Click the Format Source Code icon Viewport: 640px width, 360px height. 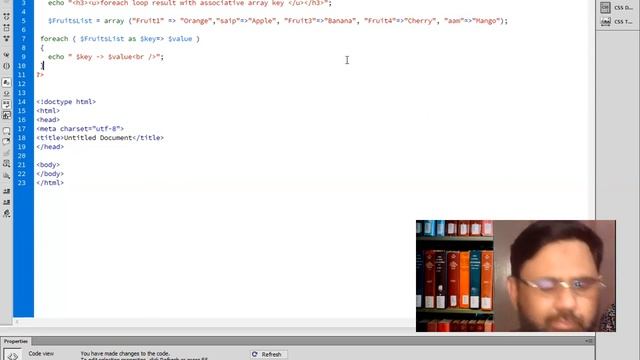[7, 213]
